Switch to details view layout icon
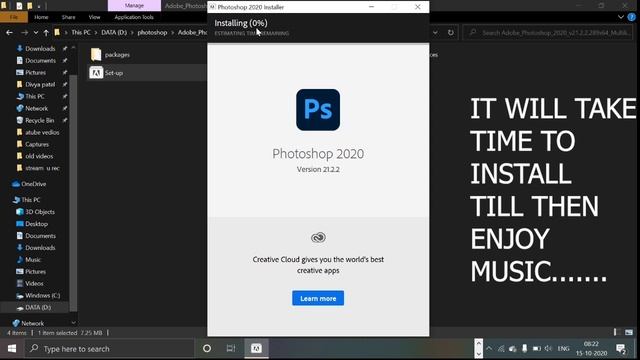 point(617,332)
